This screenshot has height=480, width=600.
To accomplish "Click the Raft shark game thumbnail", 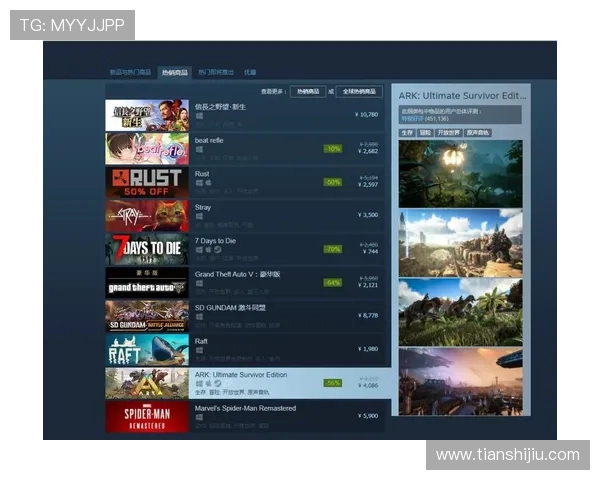I will click(147, 349).
